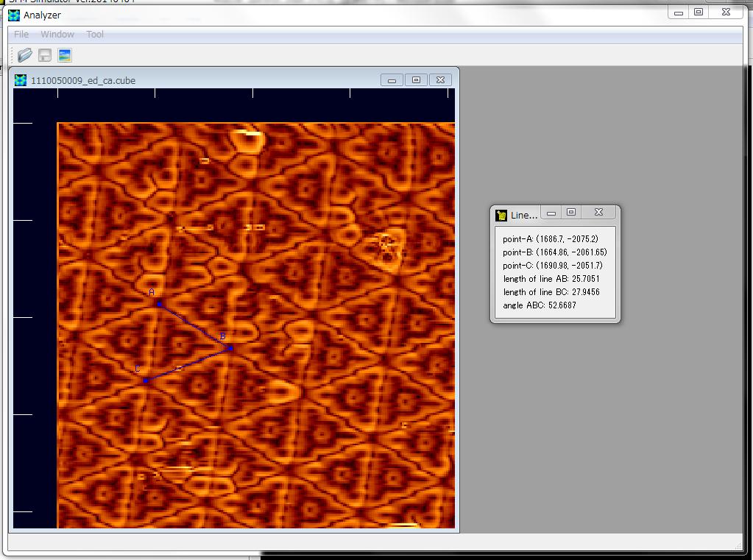The width and height of the screenshot is (753, 560).
Task: Select measurement point A on image
Action: [160, 303]
